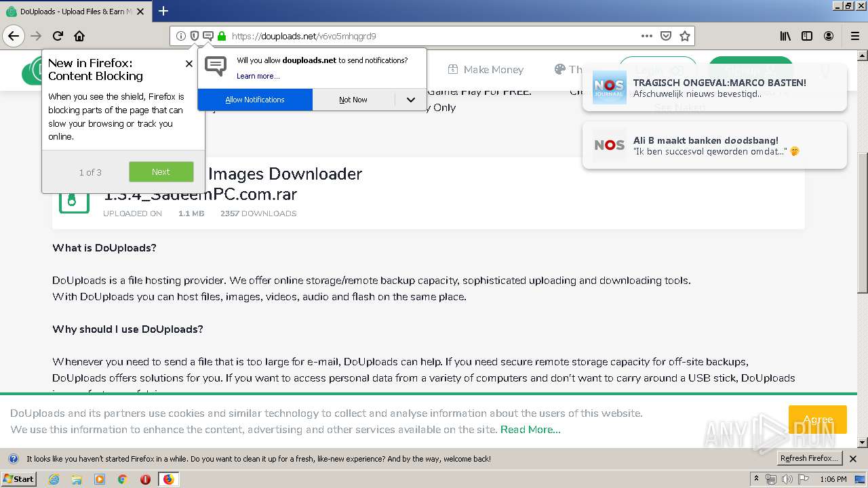Click the Refresh Firefox button
Viewport: 868px width, 488px height.
point(809,459)
